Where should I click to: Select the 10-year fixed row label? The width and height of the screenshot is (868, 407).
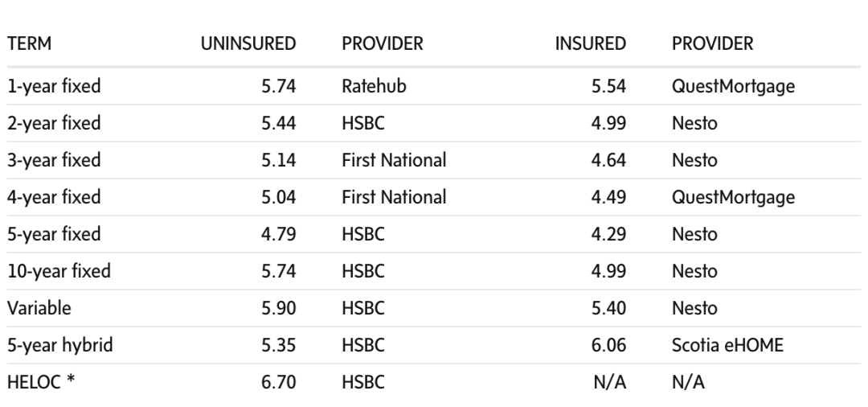(59, 271)
